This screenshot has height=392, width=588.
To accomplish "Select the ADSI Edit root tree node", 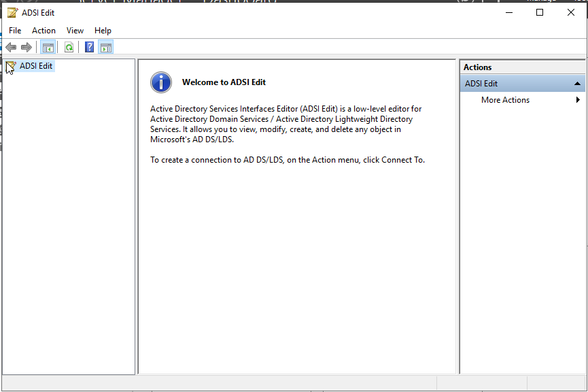I will coord(36,66).
